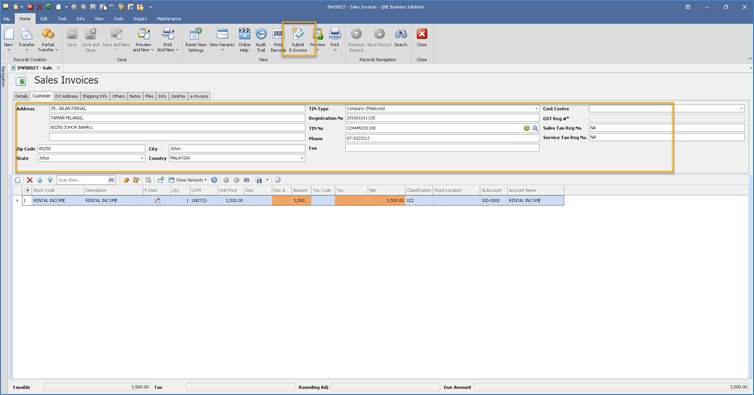Click the blue help icon in grid toolbar
Viewport: 754px width, 395px height.
pos(214,180)
